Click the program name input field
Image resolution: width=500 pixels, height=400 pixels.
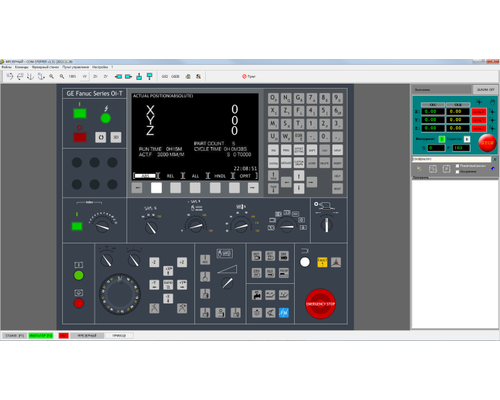point(452,159)
